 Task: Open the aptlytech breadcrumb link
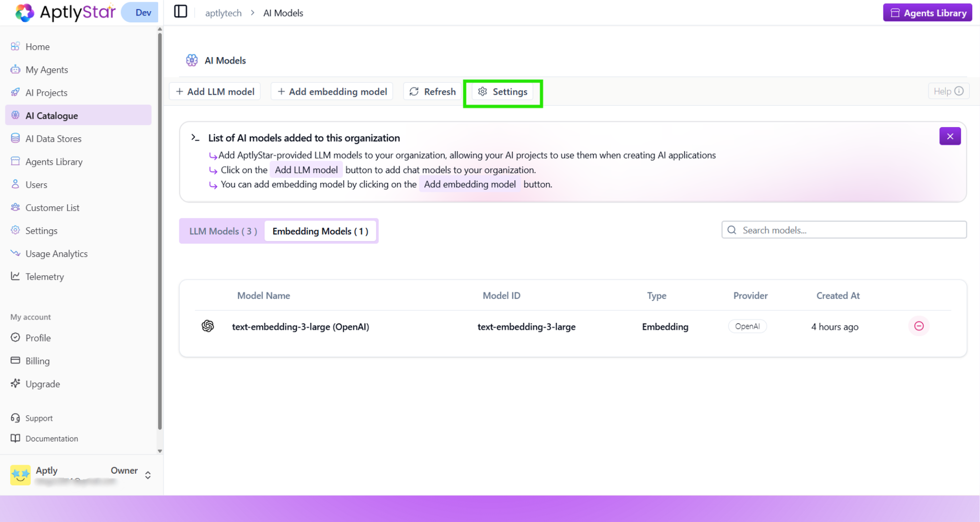(223, 13)
